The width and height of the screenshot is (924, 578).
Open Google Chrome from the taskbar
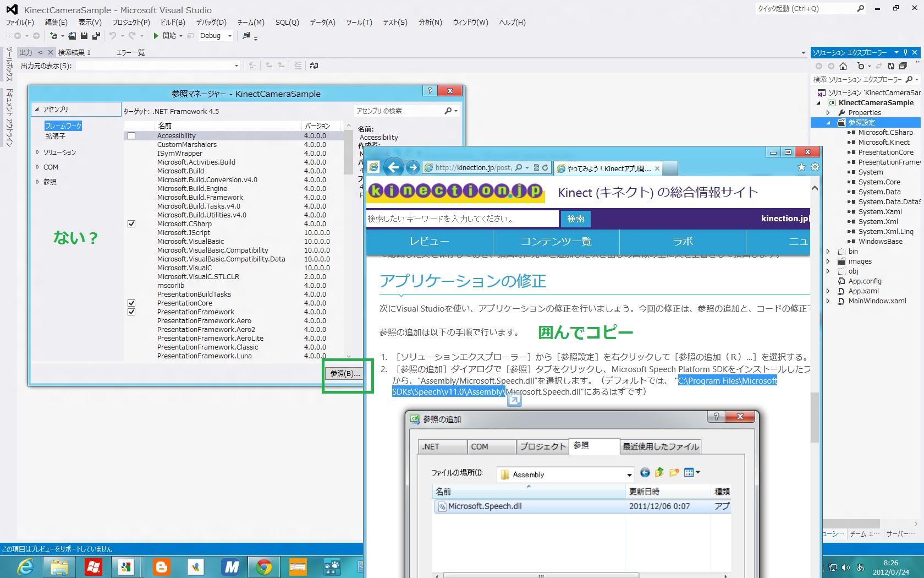[x=263, y=566]
